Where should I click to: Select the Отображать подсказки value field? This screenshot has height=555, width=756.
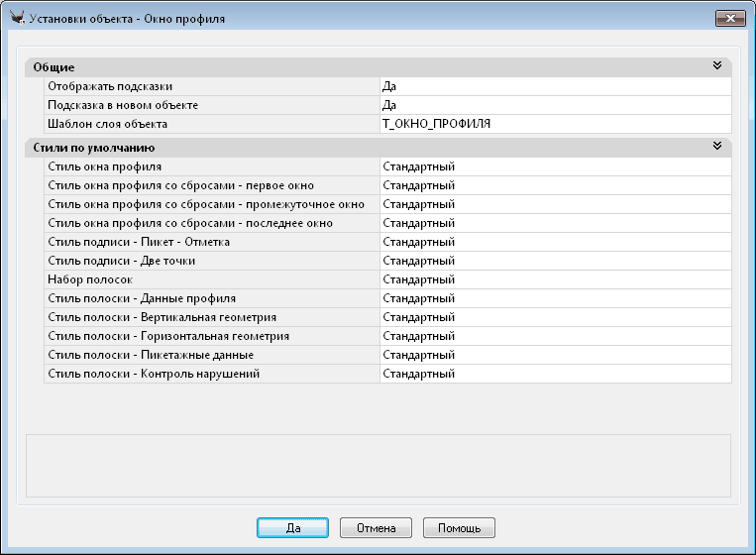(x=555, y=86)
